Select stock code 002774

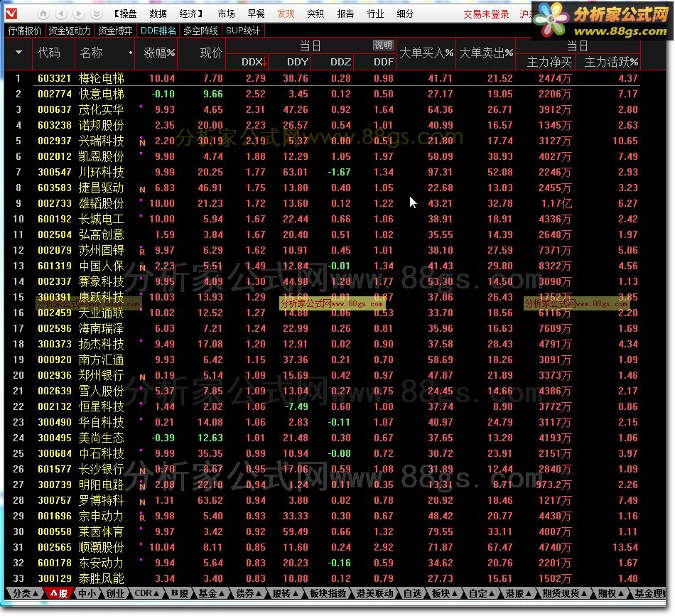(55, 94)
